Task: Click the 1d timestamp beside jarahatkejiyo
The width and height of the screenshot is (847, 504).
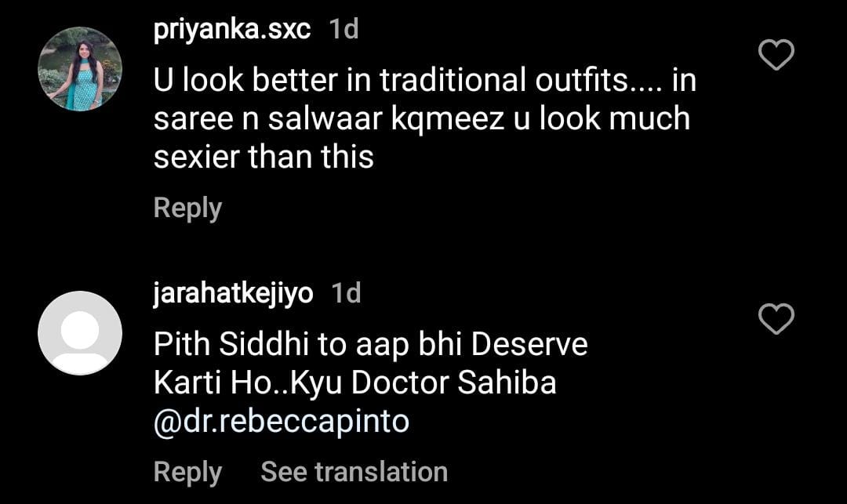Action: point(346,293)
